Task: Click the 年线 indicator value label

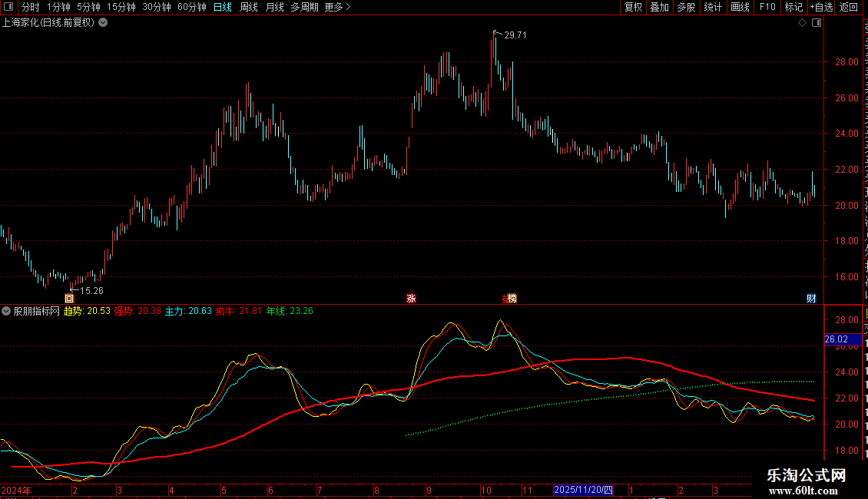Action: click(x=290, y=312)
